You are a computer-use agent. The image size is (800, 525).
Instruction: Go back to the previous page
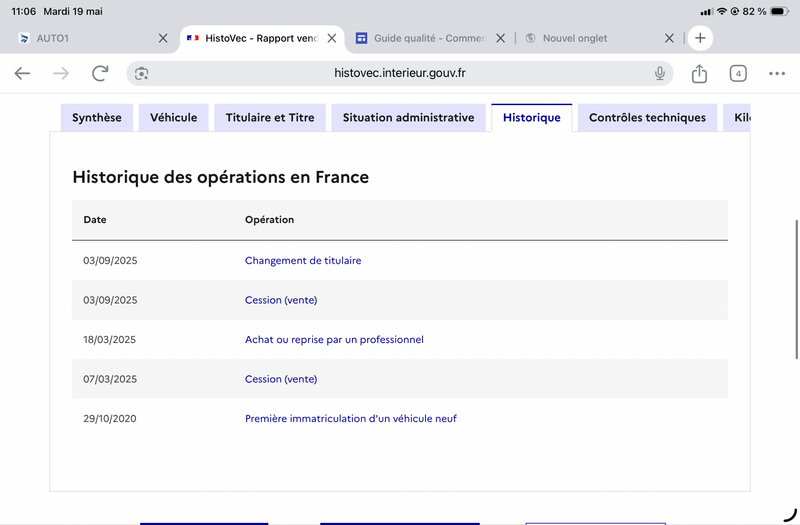coord(22,73)
